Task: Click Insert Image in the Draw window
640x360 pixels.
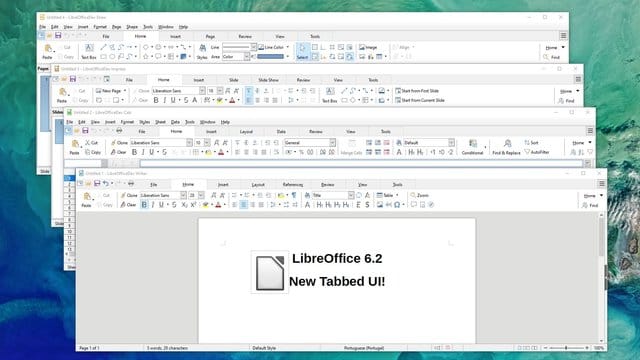Action: pos(368,47)
